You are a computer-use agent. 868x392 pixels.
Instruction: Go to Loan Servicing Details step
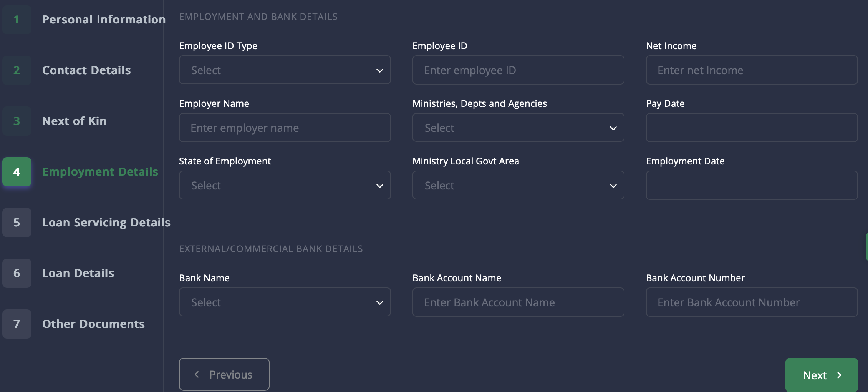(x=106, y=223)
